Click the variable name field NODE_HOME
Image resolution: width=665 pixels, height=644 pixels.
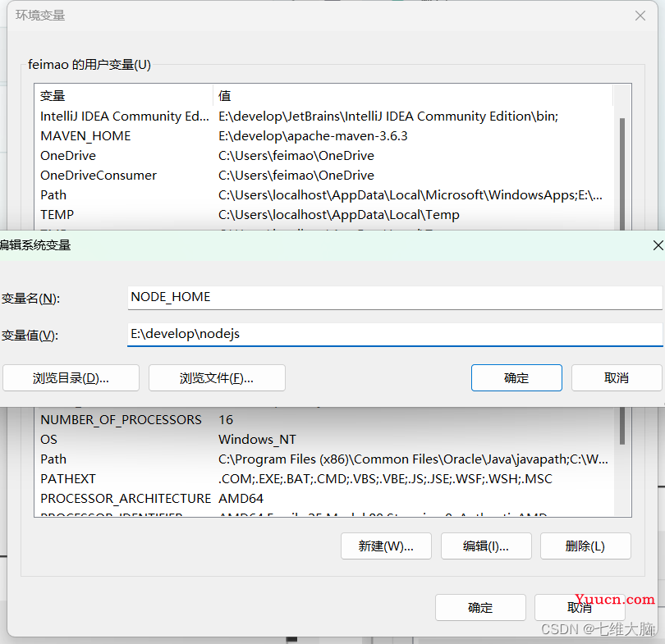[x=395, y=298]
